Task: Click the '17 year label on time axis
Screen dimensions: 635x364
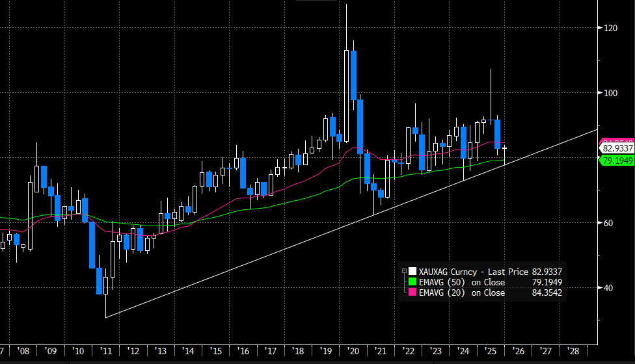Action: tap(271, 351)
